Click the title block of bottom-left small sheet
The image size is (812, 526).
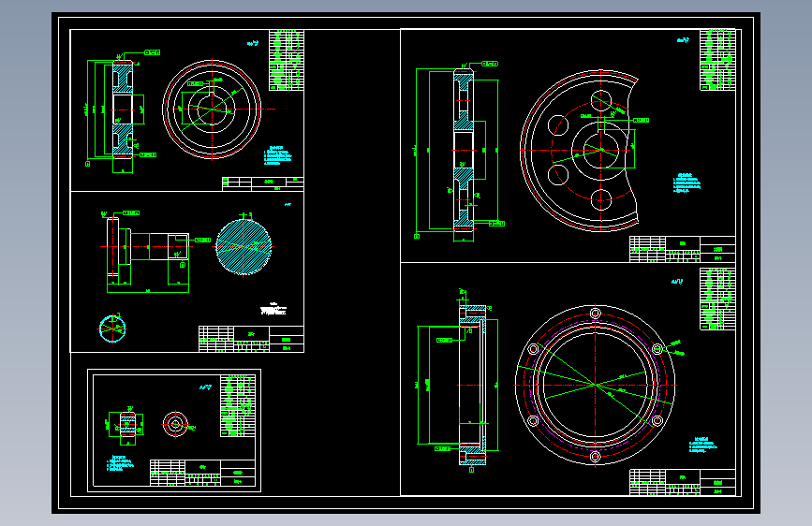click(202, 473)
